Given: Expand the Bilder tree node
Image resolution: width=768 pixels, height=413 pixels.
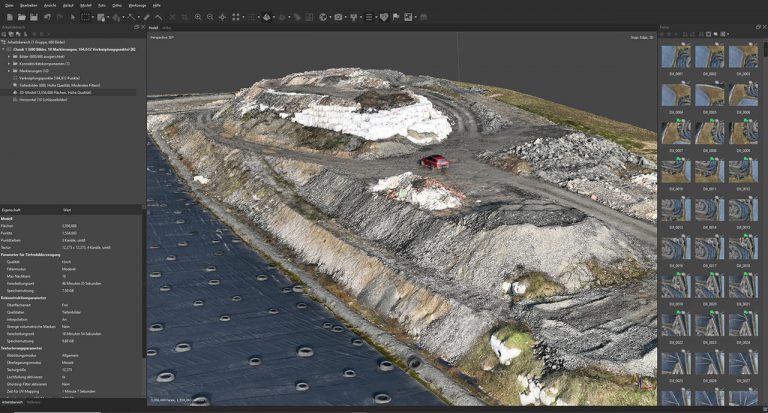Looking at the screenshot, I should click(x=9, y=58).
